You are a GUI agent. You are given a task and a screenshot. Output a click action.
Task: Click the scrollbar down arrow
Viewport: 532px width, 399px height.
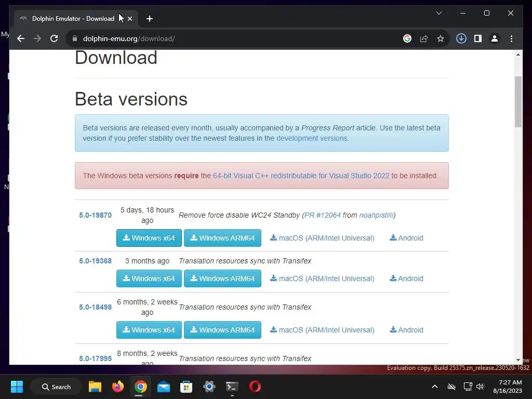click(518, 360)
